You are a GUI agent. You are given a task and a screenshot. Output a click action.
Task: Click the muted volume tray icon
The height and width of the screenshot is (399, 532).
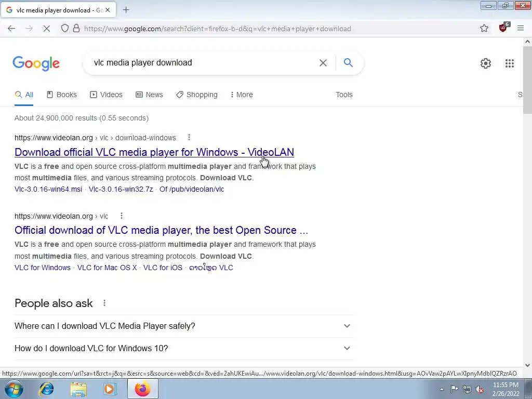[x=480, y=390]
